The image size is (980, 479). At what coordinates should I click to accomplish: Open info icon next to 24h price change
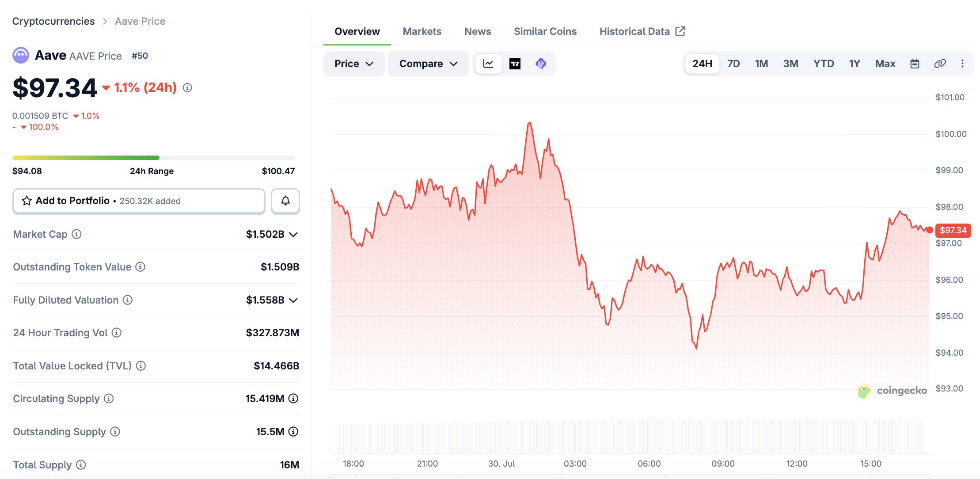(187, 87)
